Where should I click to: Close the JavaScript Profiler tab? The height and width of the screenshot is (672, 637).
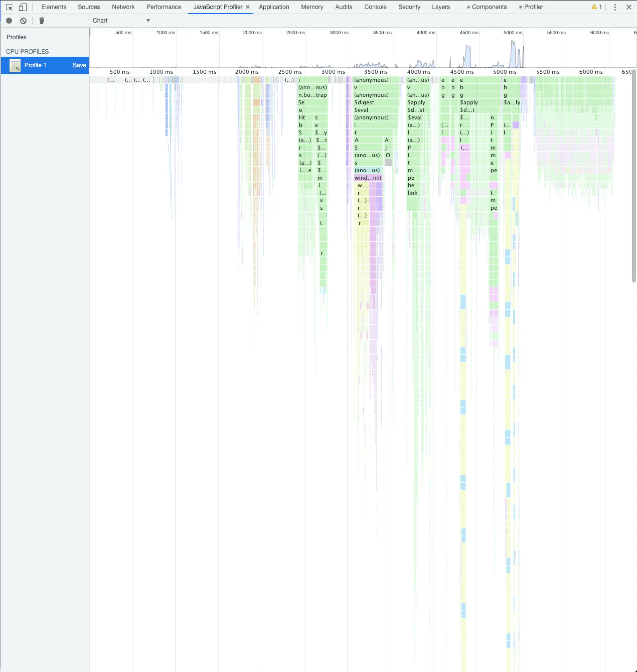[248, 7]
